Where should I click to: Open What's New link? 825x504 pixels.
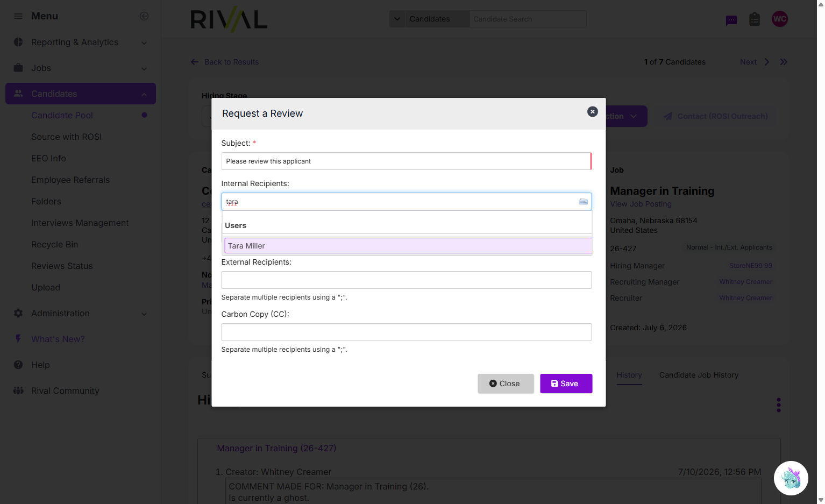[x=58, y=339]
